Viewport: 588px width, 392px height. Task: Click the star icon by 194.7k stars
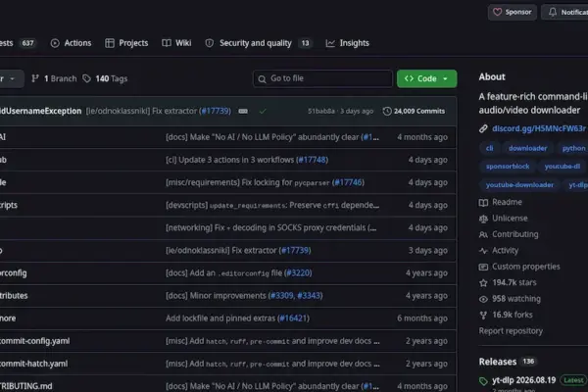(x=483, y=283)
